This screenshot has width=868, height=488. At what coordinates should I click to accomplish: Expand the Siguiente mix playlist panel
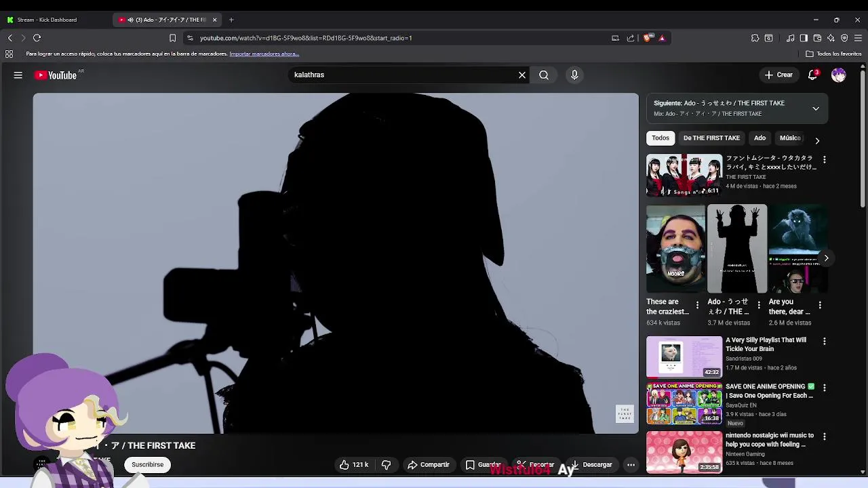point(816,108)
